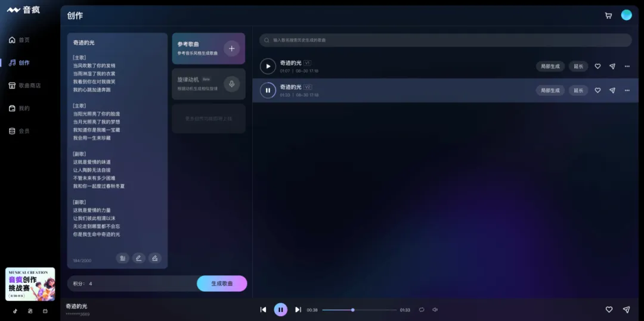Screen dimensions: 644x321
Task: Mute the player volume
Action: (x=435, y=310)
